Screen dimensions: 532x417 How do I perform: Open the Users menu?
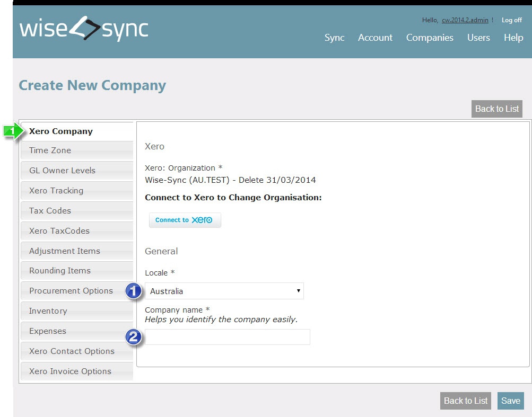point(478,38)
